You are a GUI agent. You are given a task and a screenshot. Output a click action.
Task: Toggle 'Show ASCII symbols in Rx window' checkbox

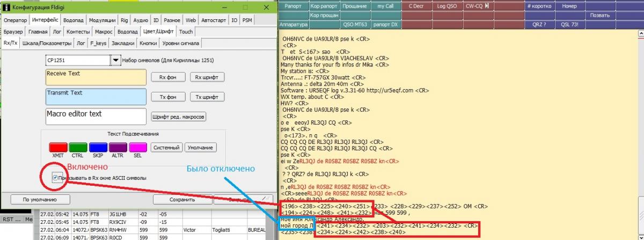pos(56,178)
